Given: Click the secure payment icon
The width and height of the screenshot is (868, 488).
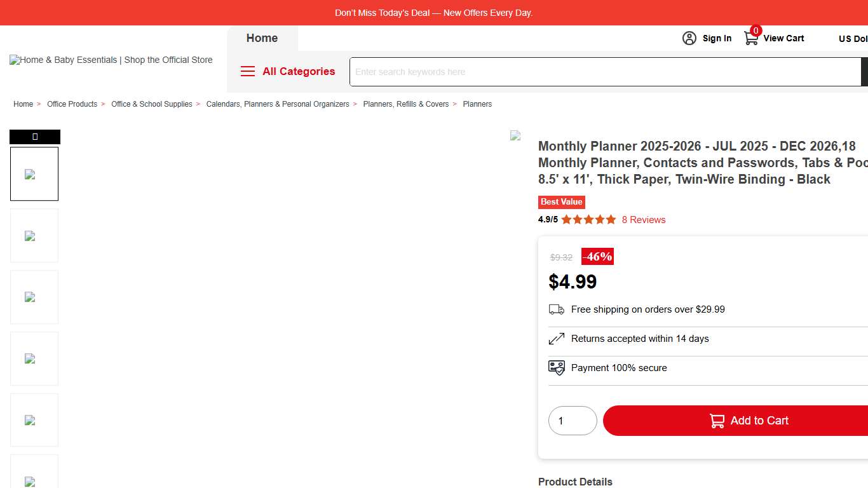Looking at the screenshot, I should (557, 368).
